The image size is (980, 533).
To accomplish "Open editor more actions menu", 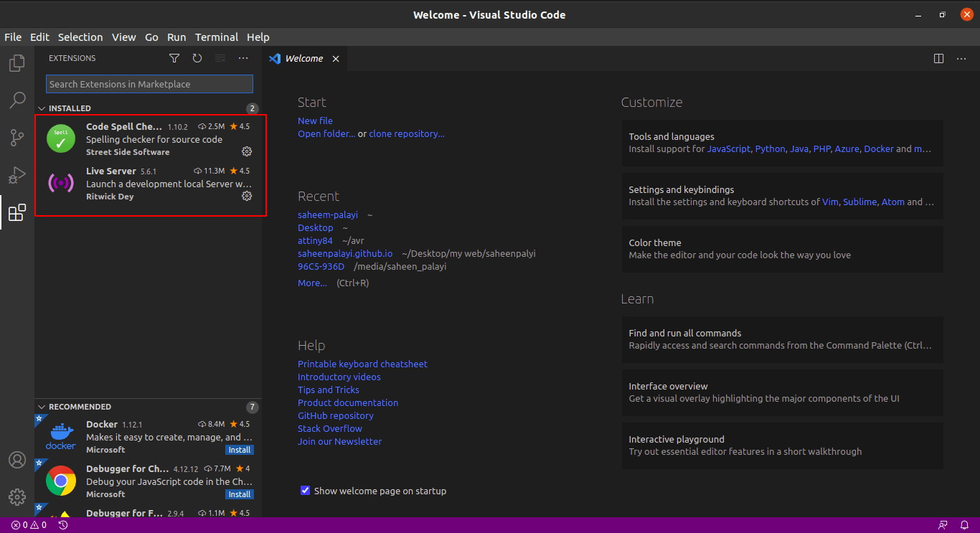I will coord(961,59).
